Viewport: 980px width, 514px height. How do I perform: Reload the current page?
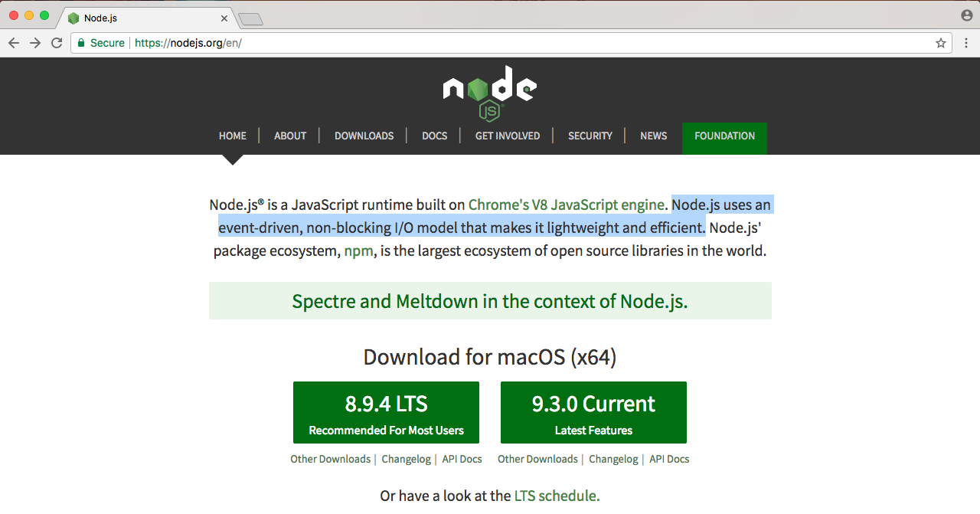[56, 43]
